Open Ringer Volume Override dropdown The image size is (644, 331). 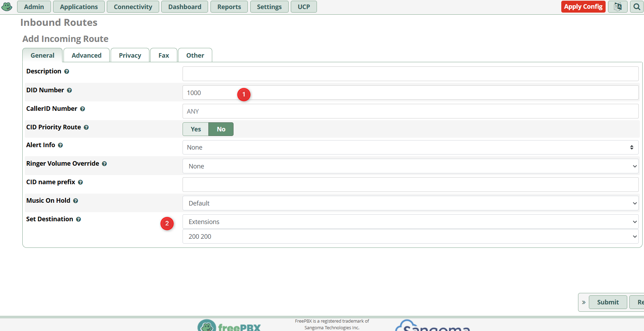tap(410, 166)
